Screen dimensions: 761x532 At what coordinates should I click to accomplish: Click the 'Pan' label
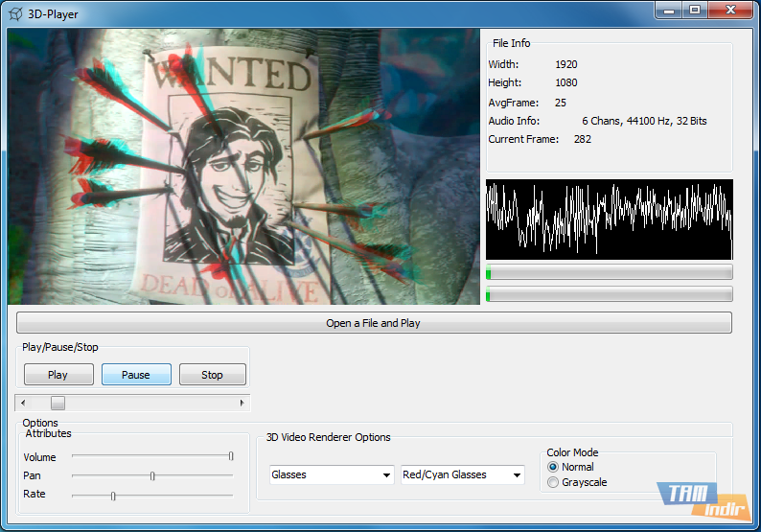(x=32, y=475)
